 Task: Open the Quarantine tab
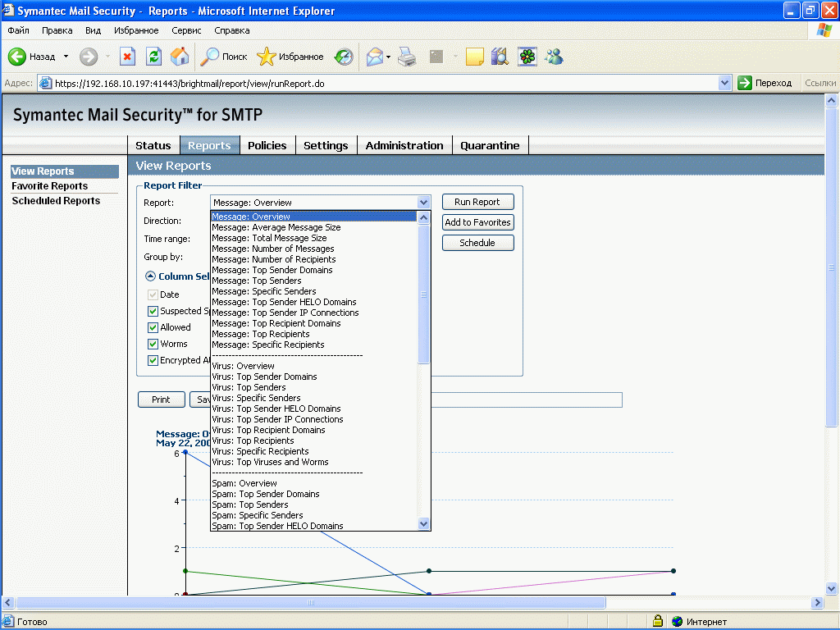tap(491, 145)
